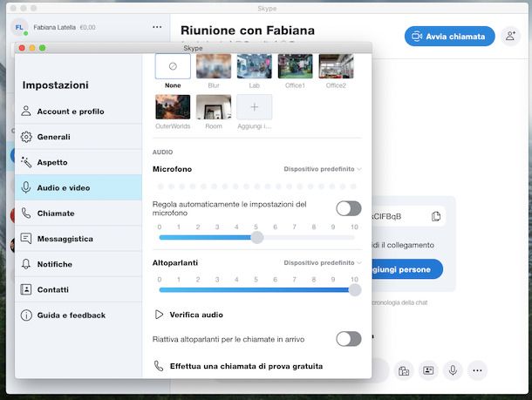This screenshot has width=532, height=400.
Task: Click the gear icon beside Generali
Action: (26, 137)
